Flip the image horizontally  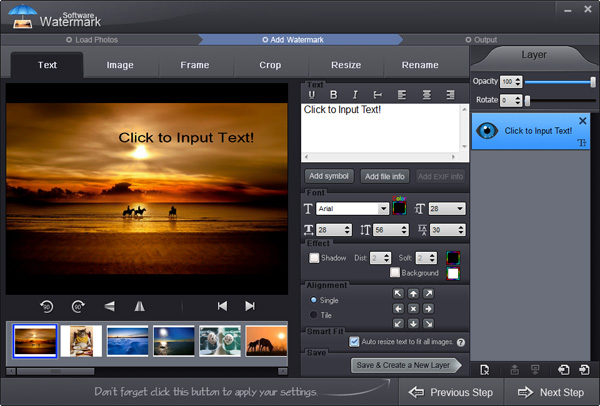pos(139,306)
